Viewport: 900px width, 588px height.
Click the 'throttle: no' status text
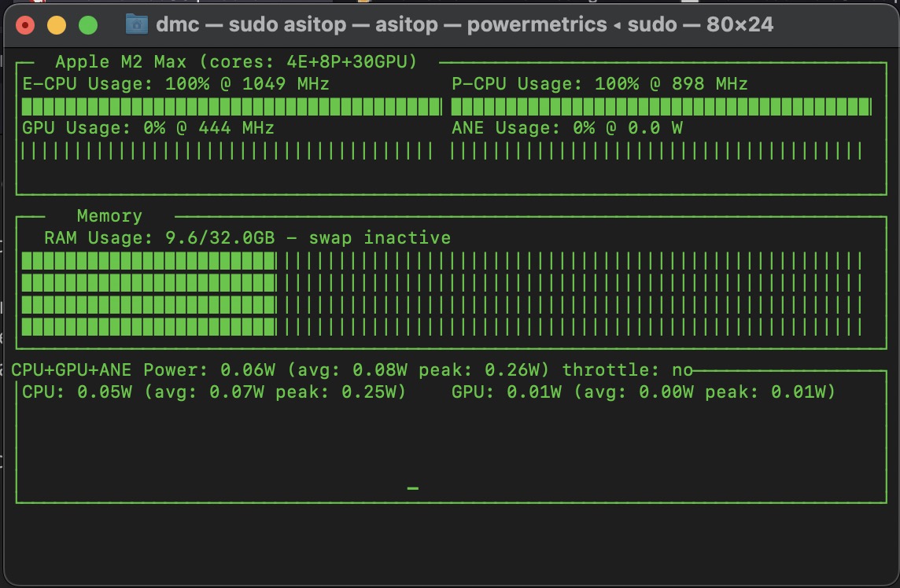pyautogui.click(x=627, y=369)
